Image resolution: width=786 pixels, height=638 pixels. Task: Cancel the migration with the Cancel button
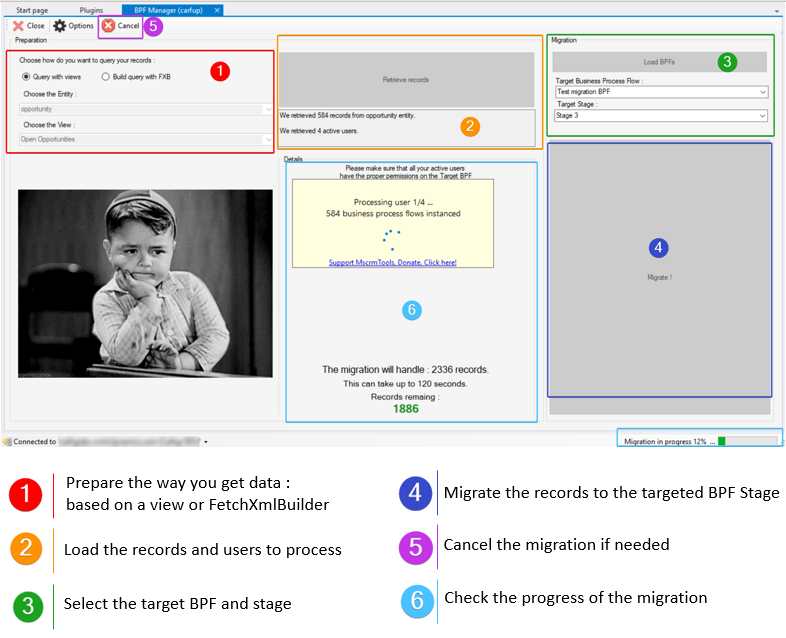(x=121, y=26)
